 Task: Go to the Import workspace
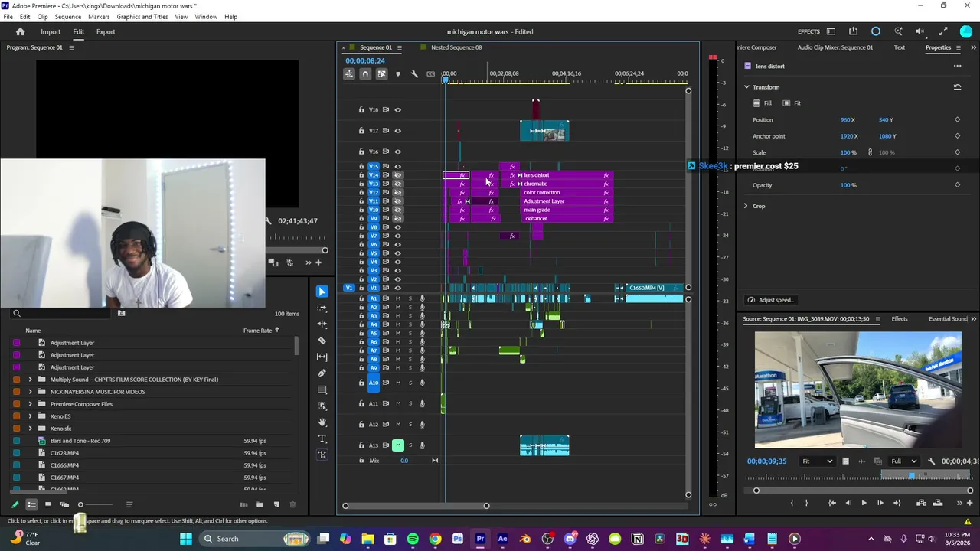pos(51,32)
